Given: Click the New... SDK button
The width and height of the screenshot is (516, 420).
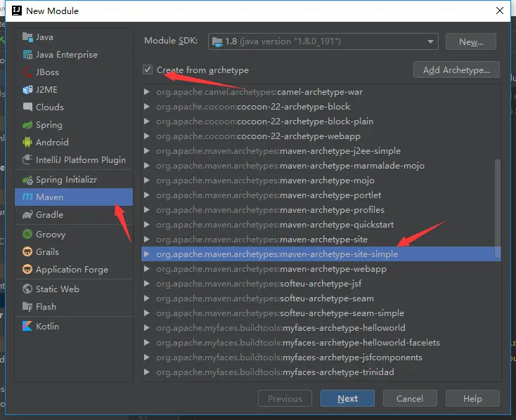Looking at the screenshot, I should (x=471, y=41).
